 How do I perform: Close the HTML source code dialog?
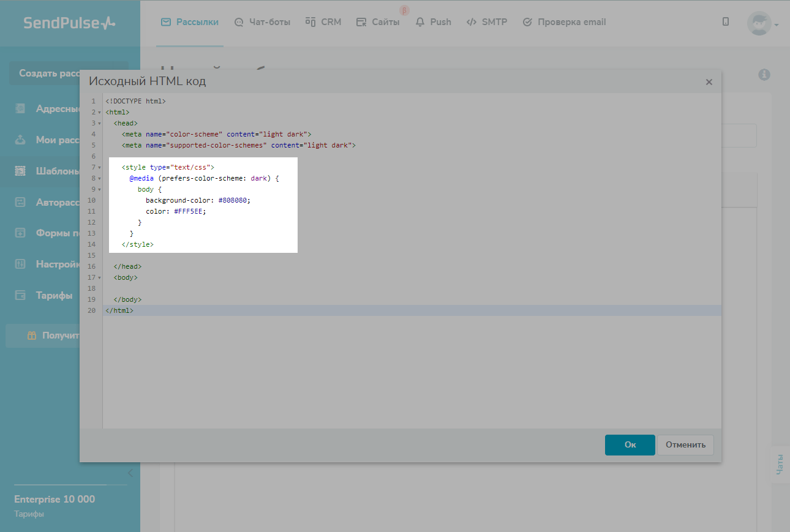point(709,82)
